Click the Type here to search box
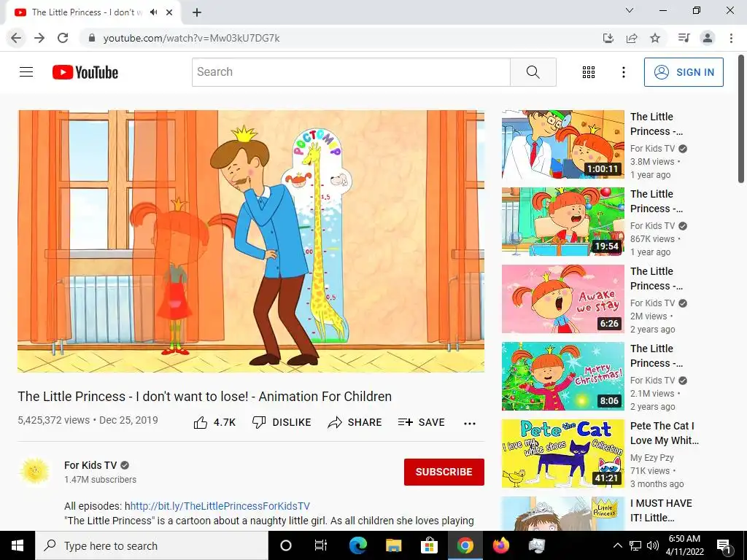This screenshot has width=747, height=560. pyautogui.click(x=152, y=545)
